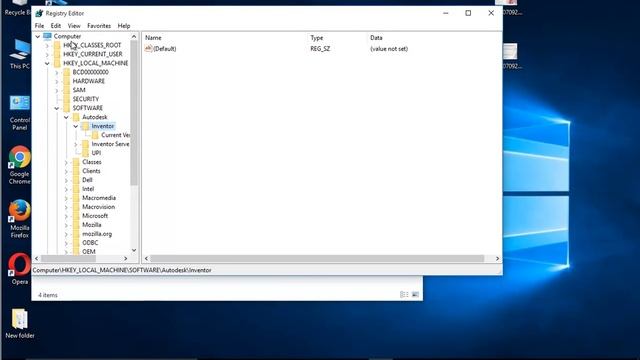Expand the Dell key
The width and height of the screenshot is (640, 360).
pyautogui.click(x=66, y=180)
